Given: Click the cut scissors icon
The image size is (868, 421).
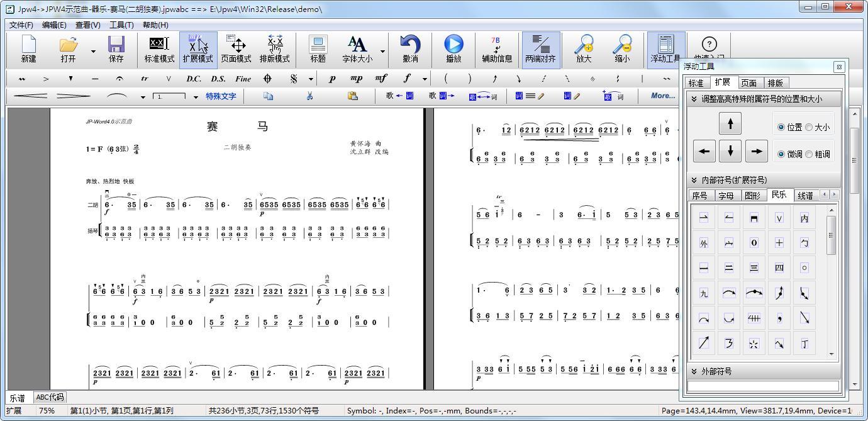Looking at the screenshot, I should (x=309, y=96).
